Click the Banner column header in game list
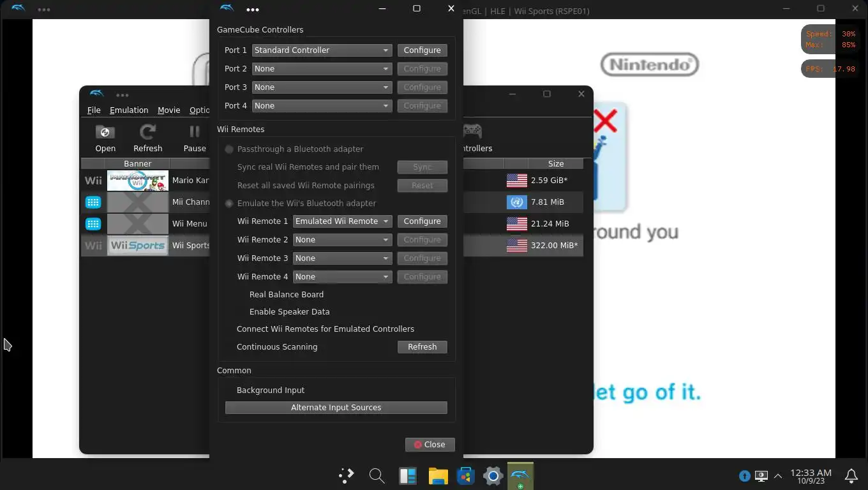The width and height of the screenshot is (868, 490). coord(138,164)
